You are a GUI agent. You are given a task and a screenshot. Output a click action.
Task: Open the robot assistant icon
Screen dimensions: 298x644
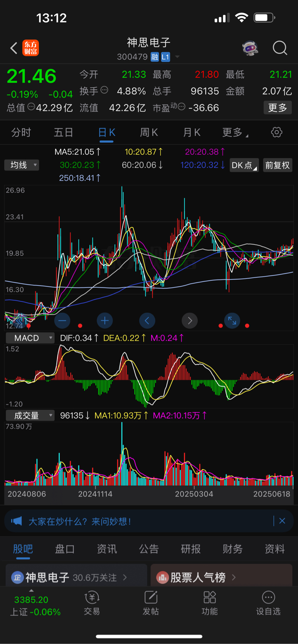250,48
